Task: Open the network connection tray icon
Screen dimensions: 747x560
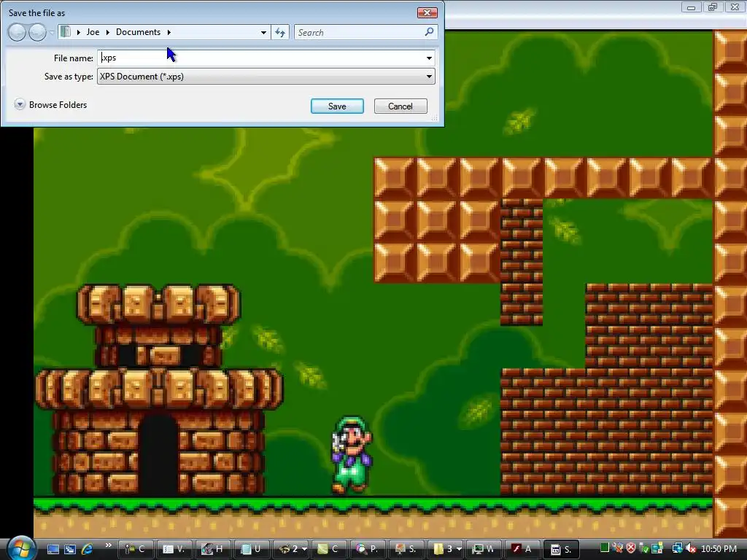Action: pos(677,548)
